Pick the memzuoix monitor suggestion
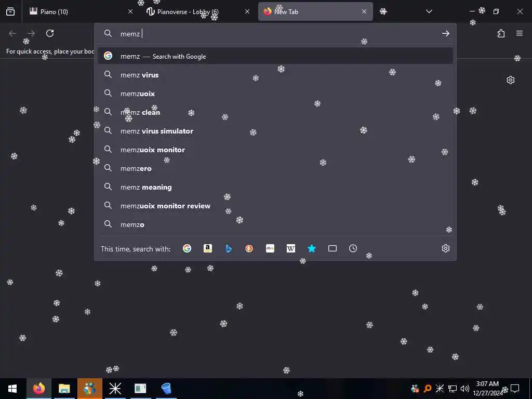 (x=275, y=150)
